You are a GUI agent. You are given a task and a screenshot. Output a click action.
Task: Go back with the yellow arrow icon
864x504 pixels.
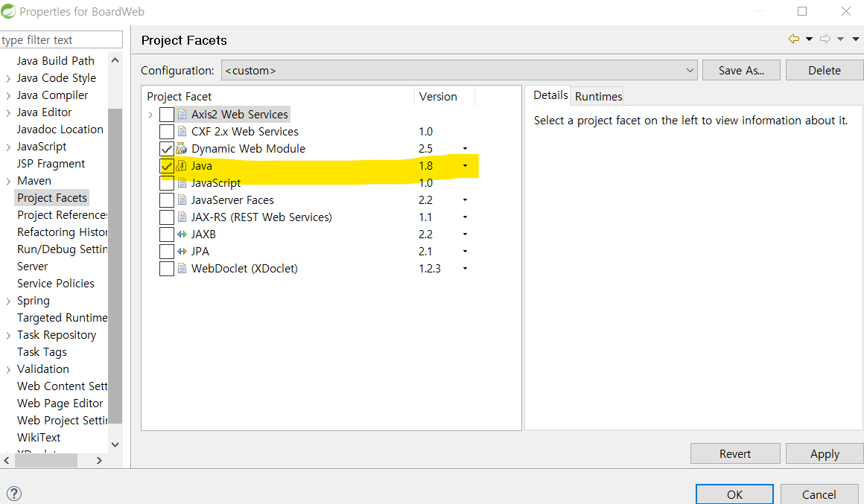click(793, 39)
